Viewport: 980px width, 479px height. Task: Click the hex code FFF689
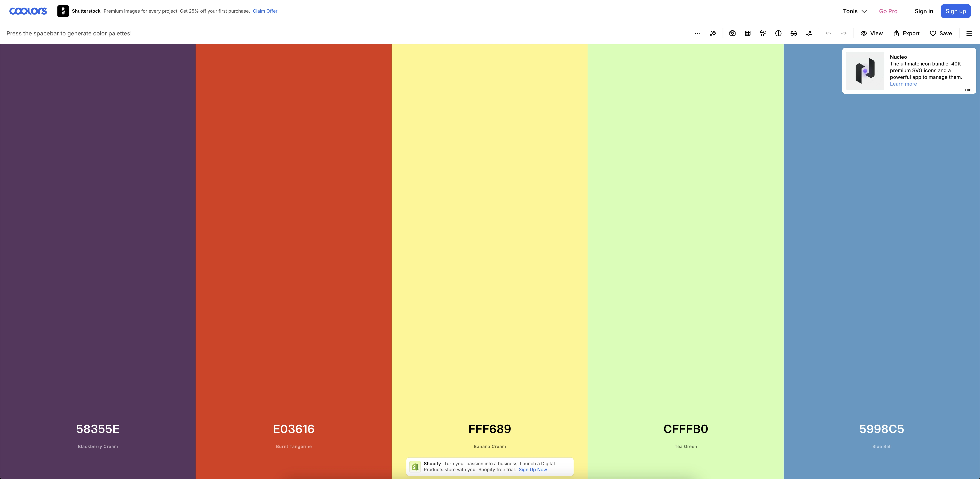click(490, 429)
